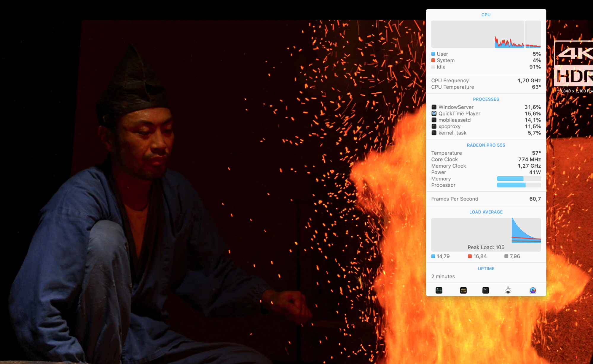Click the CPU section header
This screenshot has width=593, height=364.
point(486,15)
